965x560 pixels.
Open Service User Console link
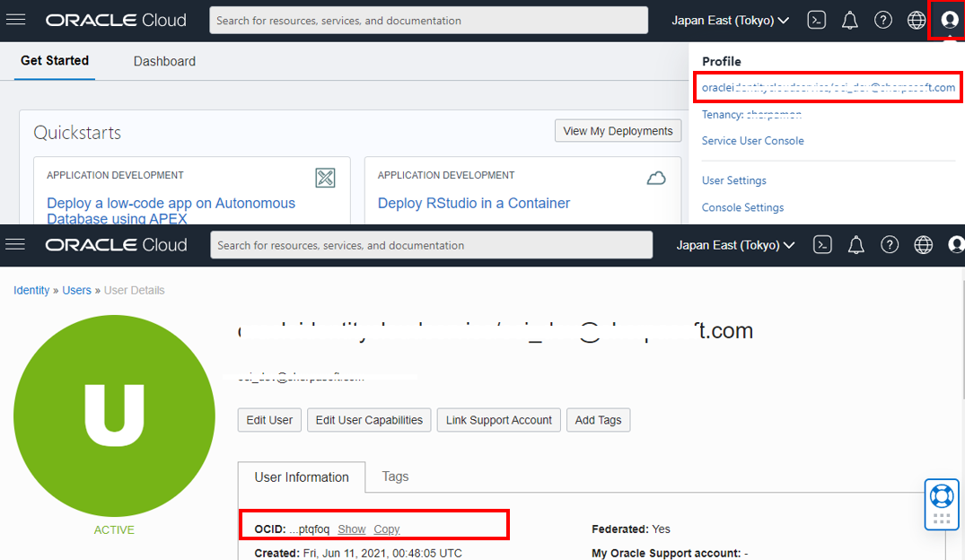(x=752, y=140)
